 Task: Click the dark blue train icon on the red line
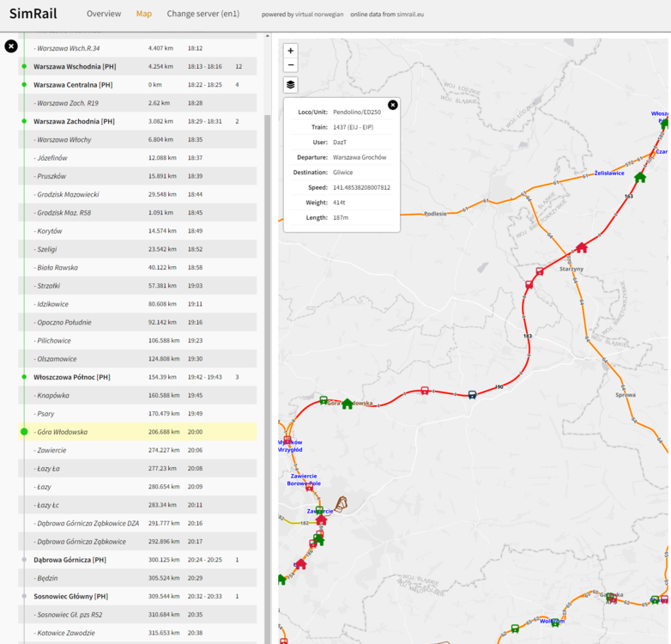pyautogui.click(x=472, y=395)
